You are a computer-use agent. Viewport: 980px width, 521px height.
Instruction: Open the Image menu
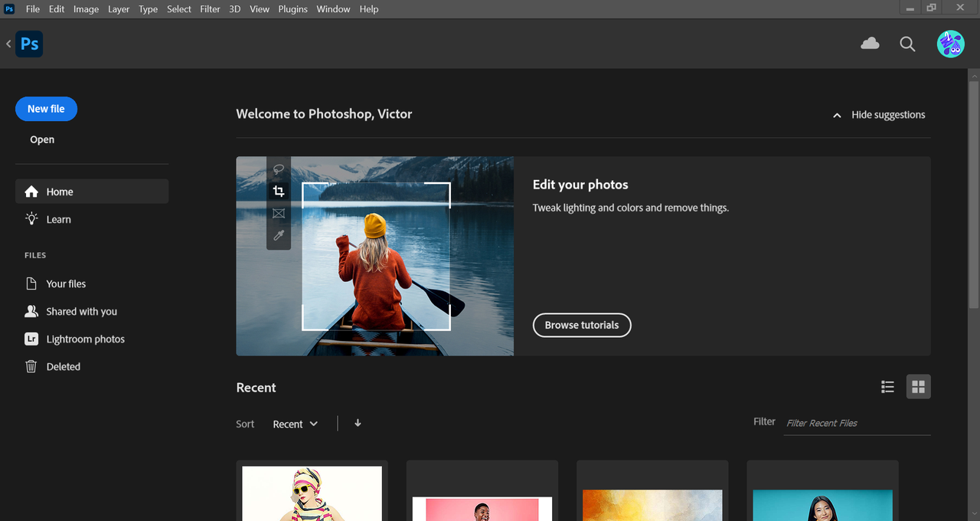click(86, 9)
